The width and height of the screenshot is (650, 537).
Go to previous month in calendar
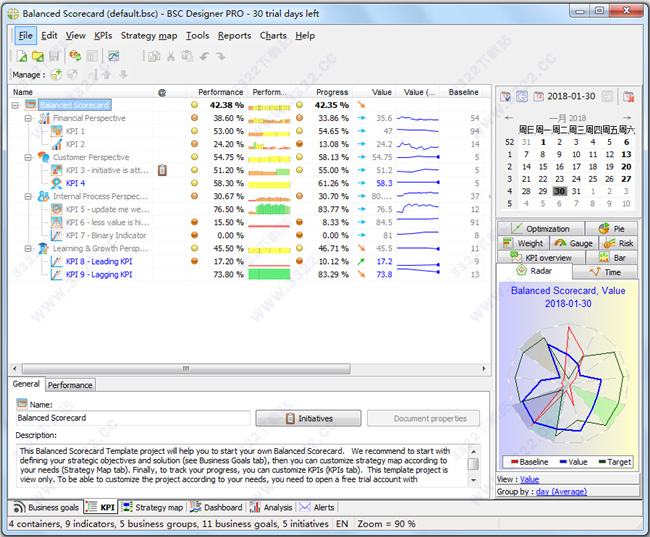pyautogui.click(x=509, y=118)
